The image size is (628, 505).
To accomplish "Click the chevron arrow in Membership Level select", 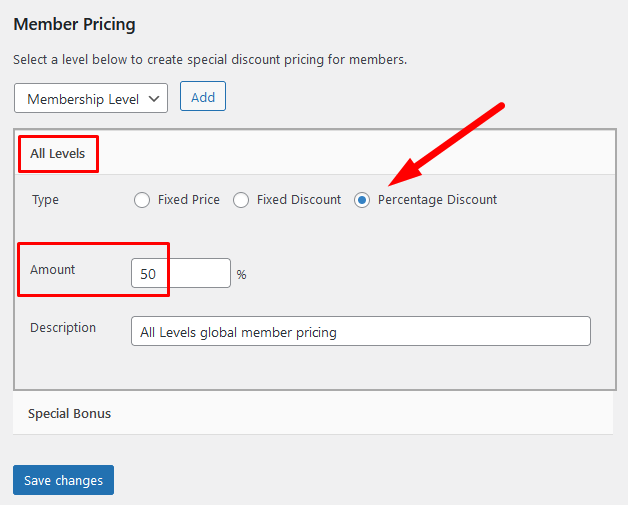I will coord(153,98).
